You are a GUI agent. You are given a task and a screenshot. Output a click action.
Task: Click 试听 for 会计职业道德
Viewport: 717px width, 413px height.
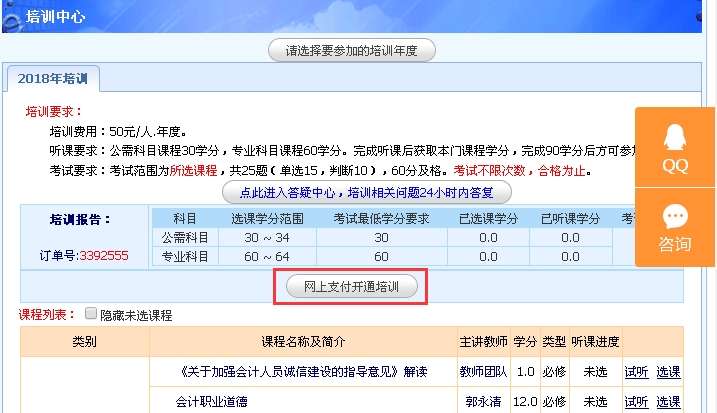(x=636, y=401)
